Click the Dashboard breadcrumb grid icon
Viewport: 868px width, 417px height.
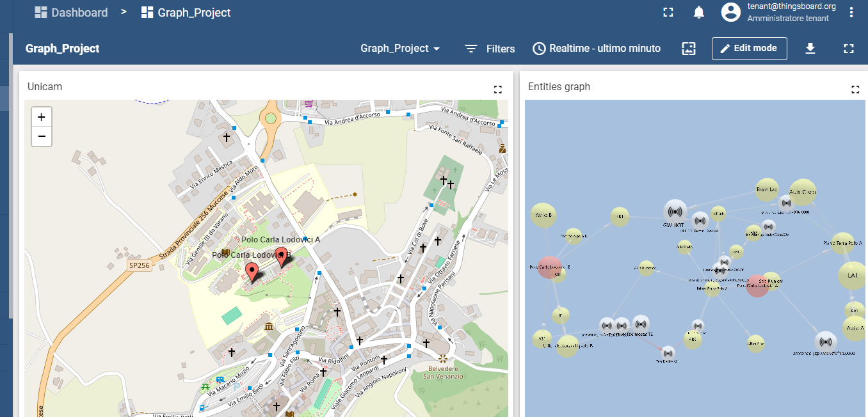[x=42, y=12]
